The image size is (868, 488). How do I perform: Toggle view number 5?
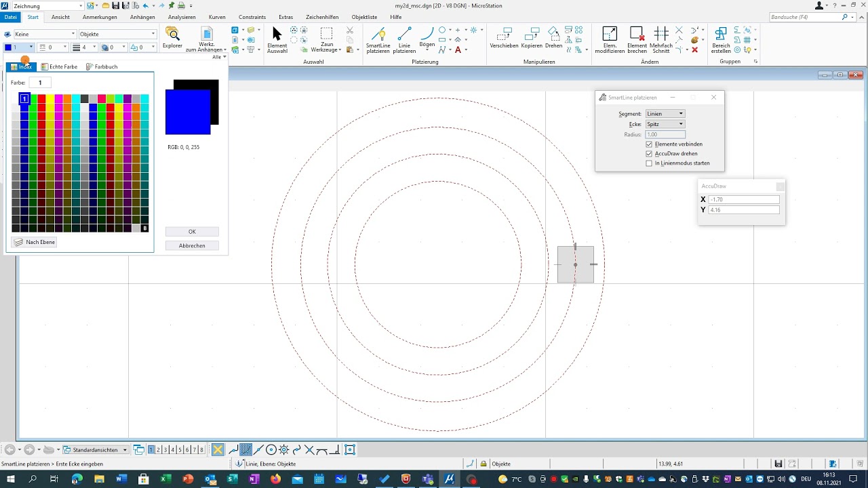point(180,449)
